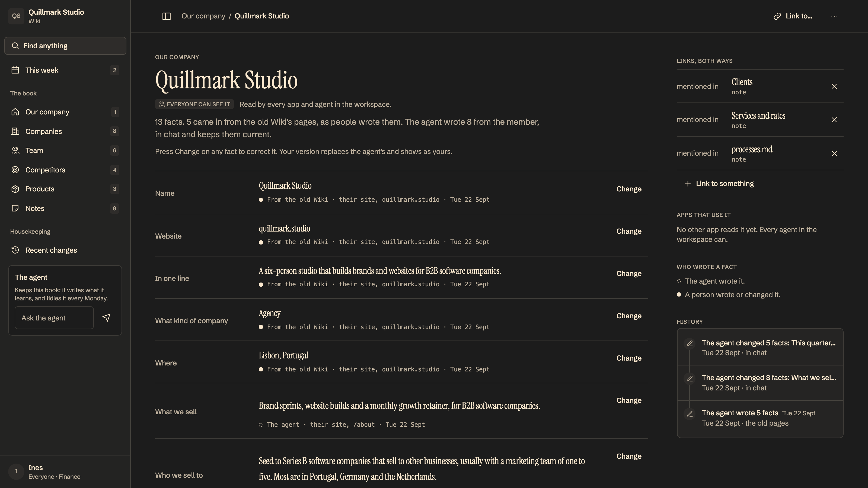Toggle the sidebar panel icon
Screen dimensions: 868x488
[167, 16]
